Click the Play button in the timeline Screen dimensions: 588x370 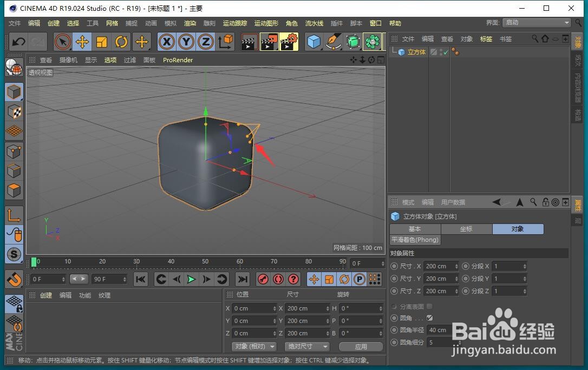[x=191, y=279]
